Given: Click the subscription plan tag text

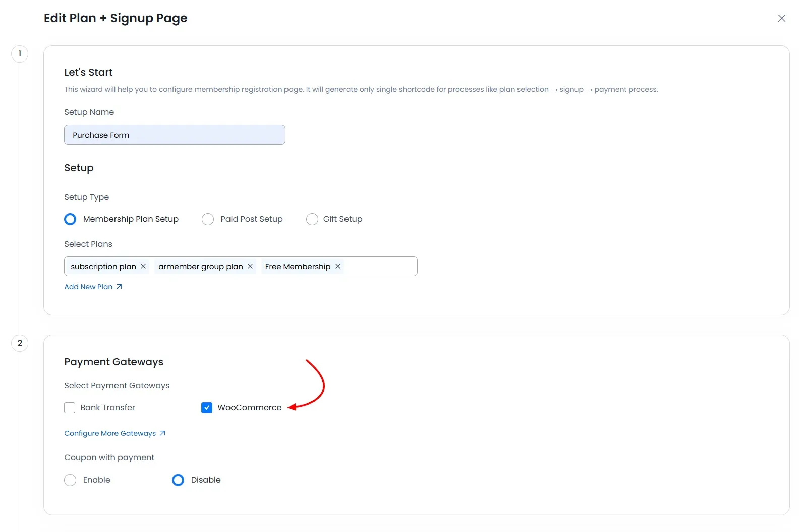Looking at the screenshot, I should click(103, 266).
